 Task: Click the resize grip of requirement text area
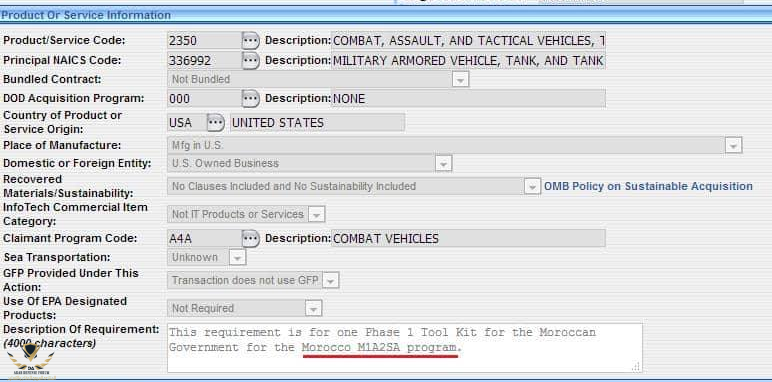pos(636,366)
